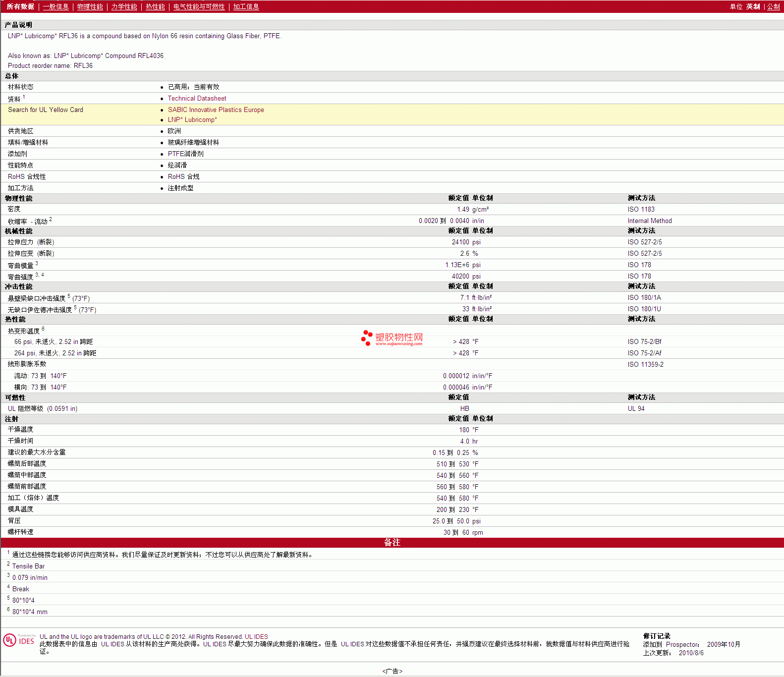Switch units to 英制

(753, 6)
